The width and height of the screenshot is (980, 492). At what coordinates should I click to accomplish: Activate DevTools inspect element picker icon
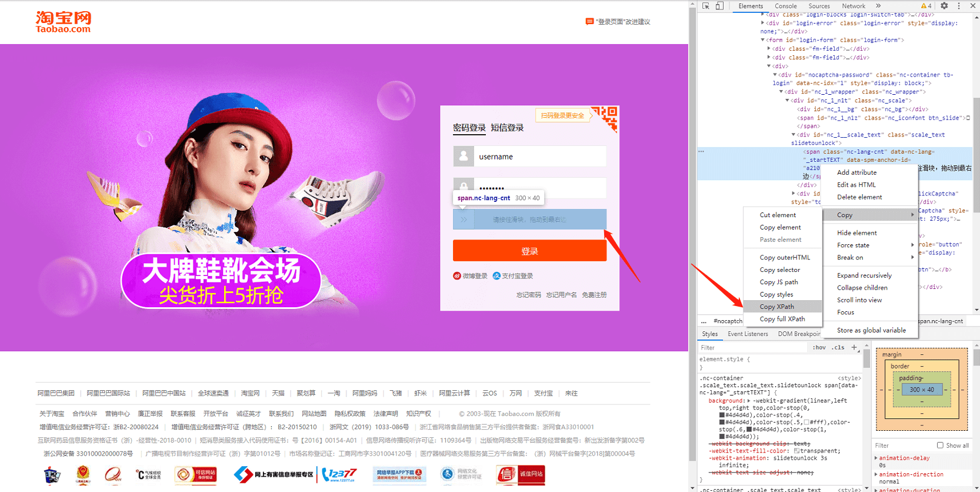[706, 6]
